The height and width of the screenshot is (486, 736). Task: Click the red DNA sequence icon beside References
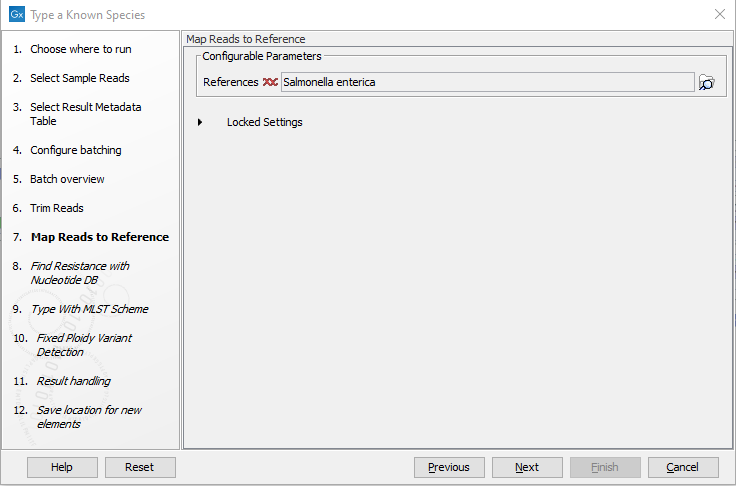tap(270, 82)
